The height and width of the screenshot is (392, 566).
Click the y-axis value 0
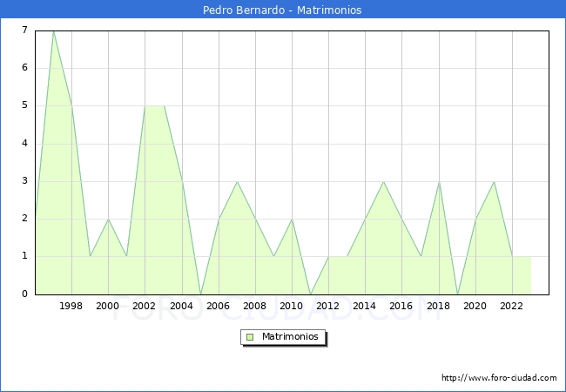pos(24,294)
